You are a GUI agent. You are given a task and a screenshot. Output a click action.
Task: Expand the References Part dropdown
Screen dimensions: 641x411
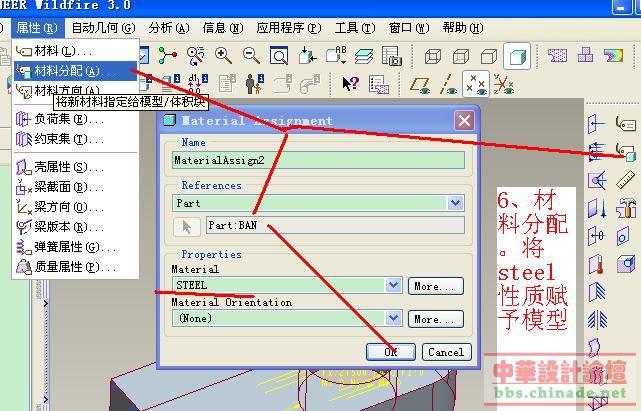point(455,203)
